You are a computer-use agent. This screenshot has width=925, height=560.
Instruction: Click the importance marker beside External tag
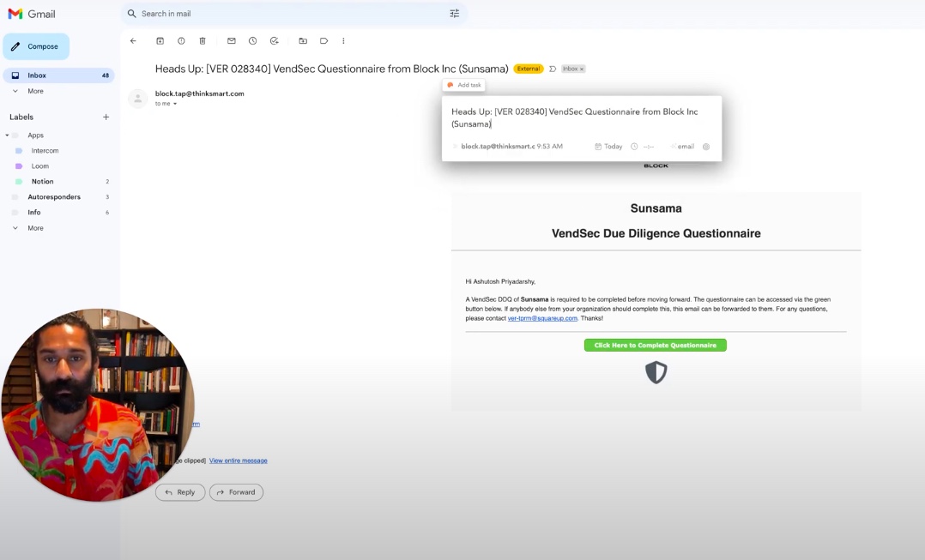[553, 69]
